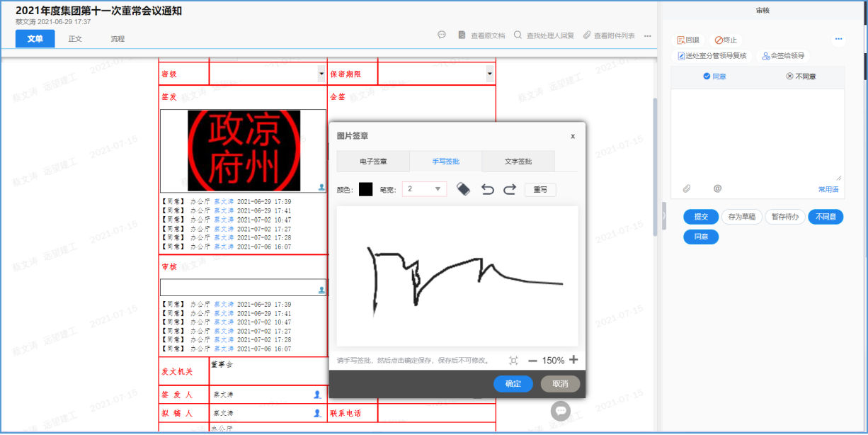The width and height of the screenshot is (868, 435).
Task: Click the 回退 return button
Action: (688, 40)
